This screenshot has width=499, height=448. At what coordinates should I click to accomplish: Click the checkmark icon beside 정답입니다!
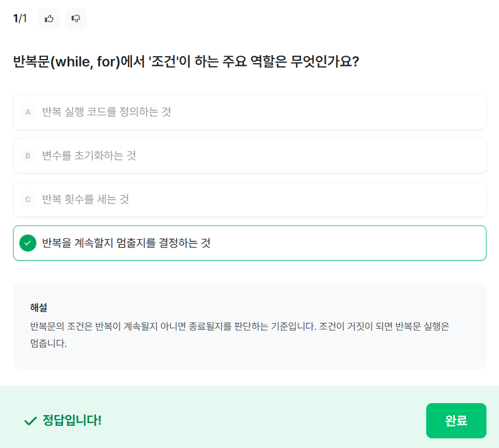[30, 421]
